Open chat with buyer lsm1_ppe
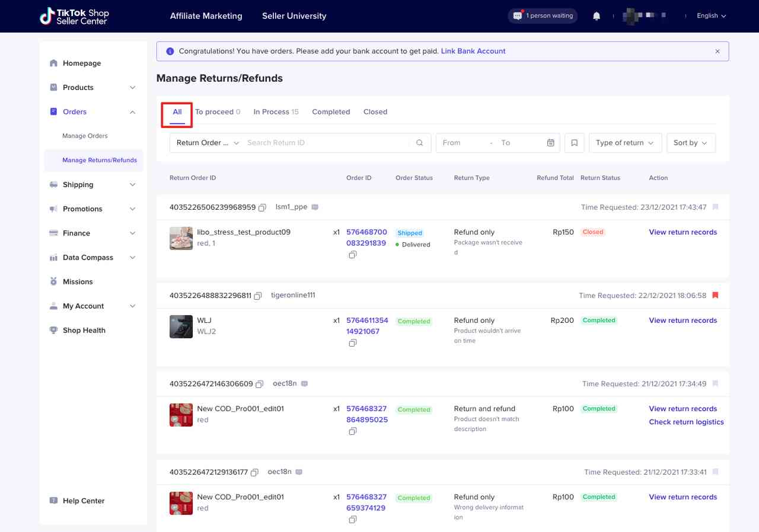The width and height of the screenshot is (759, 532). coord(315,207)
